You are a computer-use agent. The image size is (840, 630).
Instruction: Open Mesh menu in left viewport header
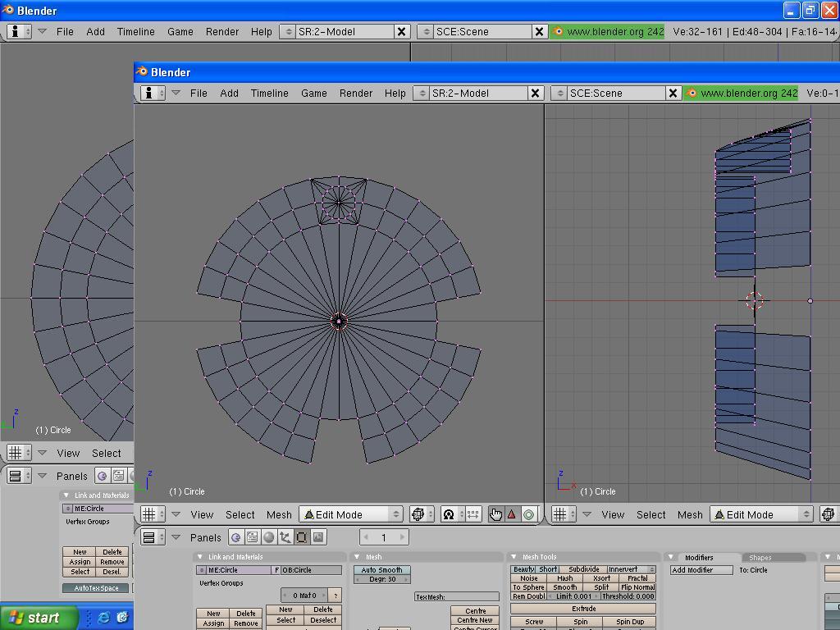[279, 515]
